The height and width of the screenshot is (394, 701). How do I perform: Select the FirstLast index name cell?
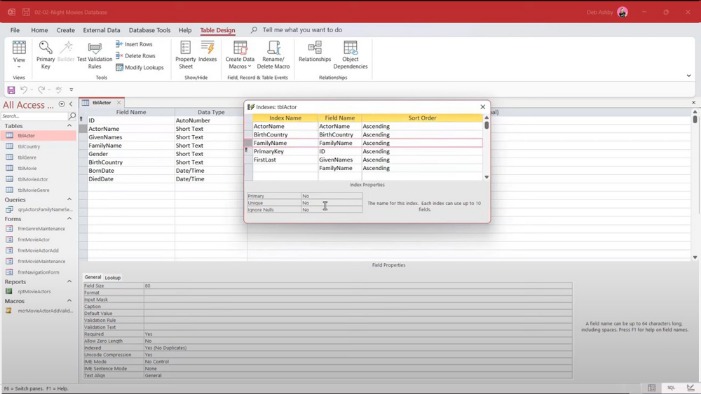[285, 160]
